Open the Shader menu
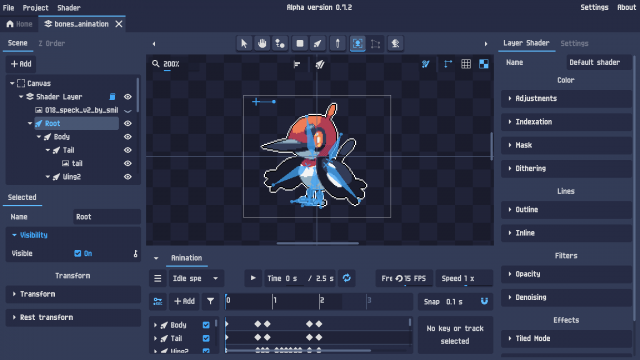This screenshot has width=640, height=360. 69,8
